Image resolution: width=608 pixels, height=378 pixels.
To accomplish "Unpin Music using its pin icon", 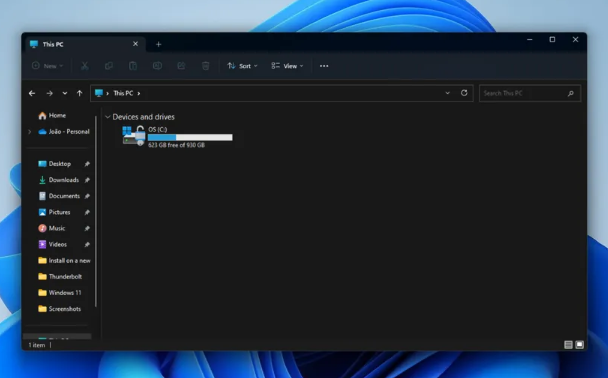I will point(87,228).
